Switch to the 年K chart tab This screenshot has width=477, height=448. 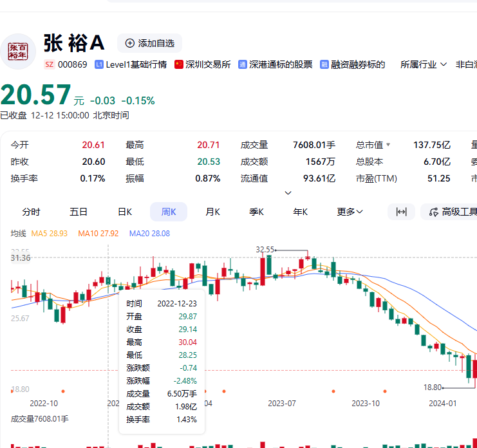[x=300, y=212]
